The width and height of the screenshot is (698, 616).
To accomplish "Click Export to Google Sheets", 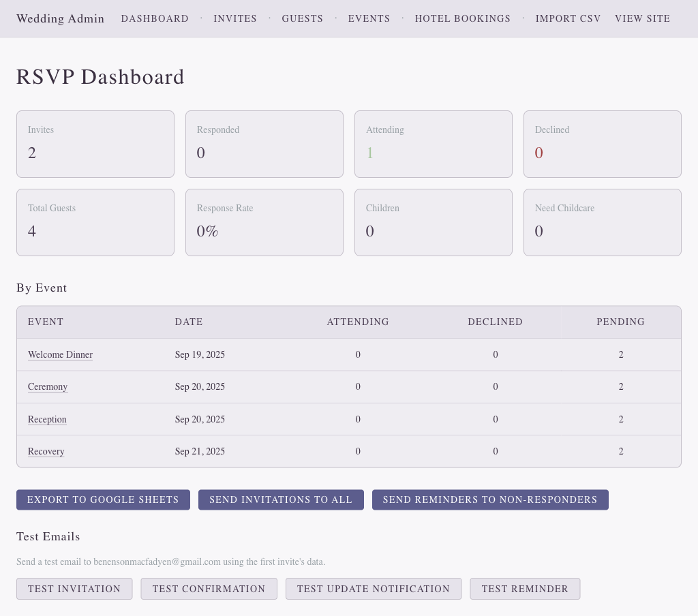I will (103, 499).
